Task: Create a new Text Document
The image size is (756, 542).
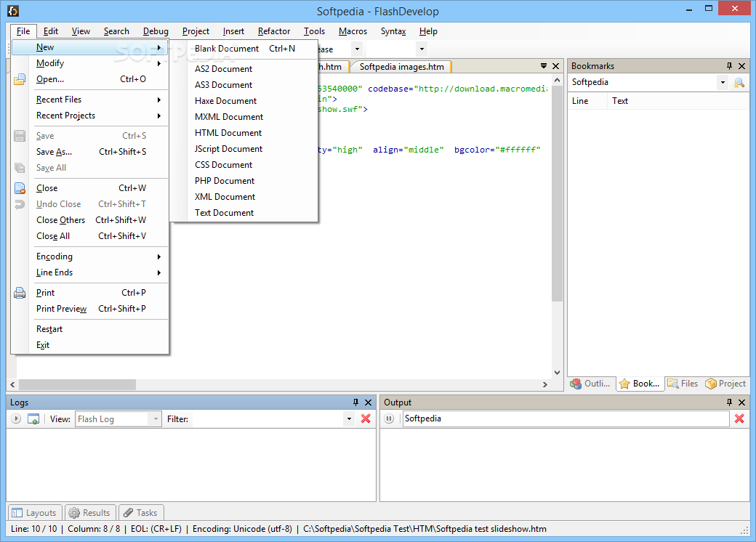Action: coord(245,212)
